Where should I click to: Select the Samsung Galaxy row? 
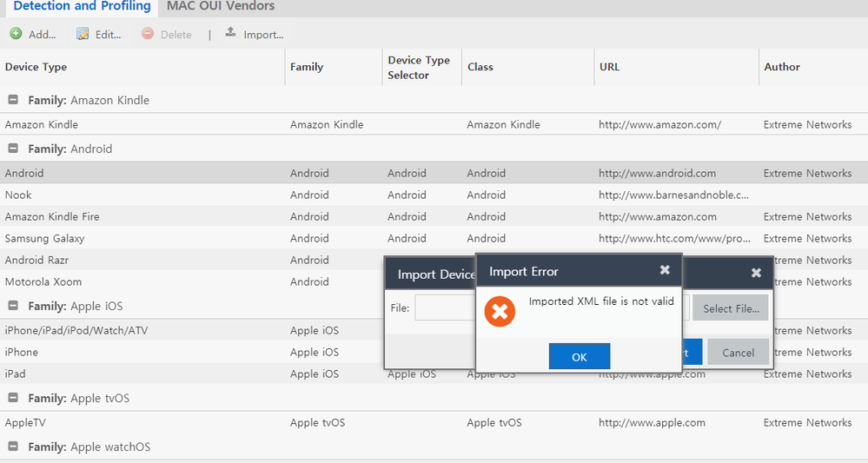tap(434, 238)
